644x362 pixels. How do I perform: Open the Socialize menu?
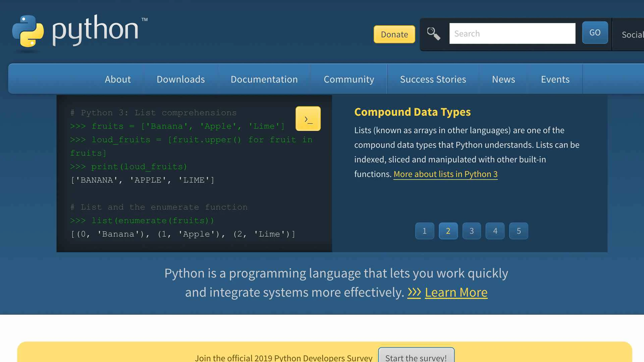pyautogui.click(x=632, y=35)
